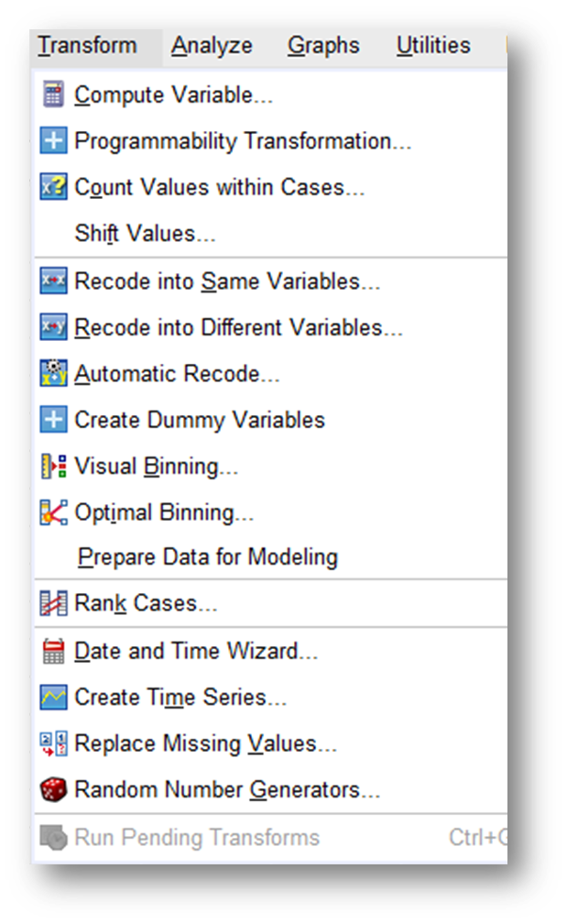Click the Compute Variable calculator icon
567x924 pixels.
53,94
